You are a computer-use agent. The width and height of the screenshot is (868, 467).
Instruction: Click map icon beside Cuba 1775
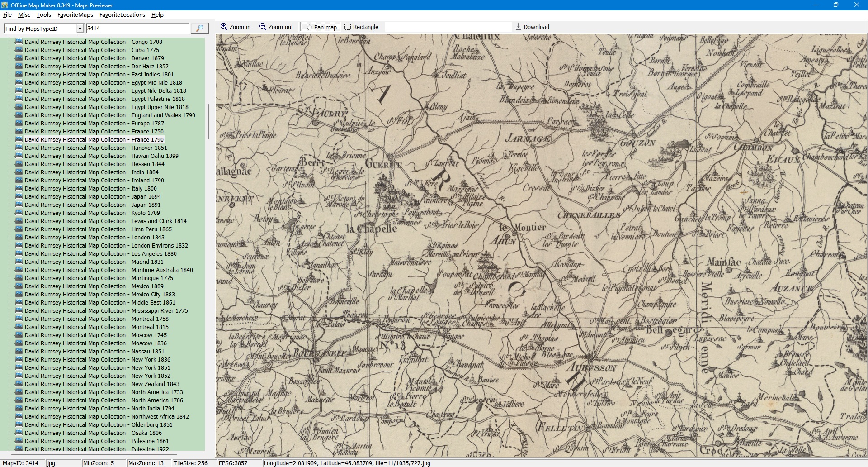click(19, 50)
